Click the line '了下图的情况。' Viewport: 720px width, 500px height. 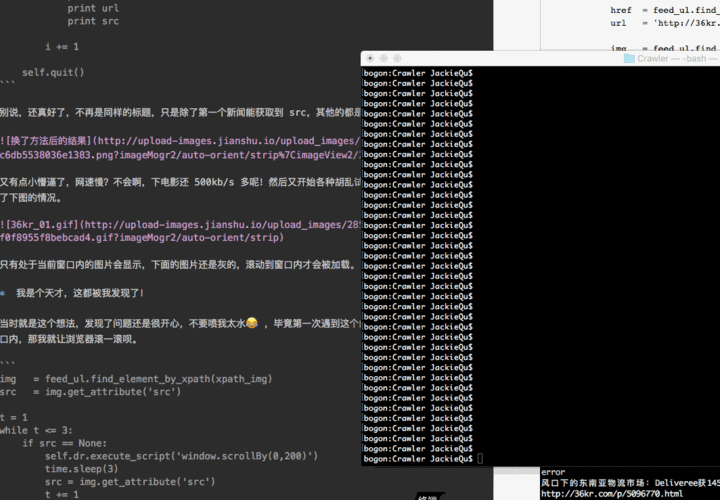point(31,198)
